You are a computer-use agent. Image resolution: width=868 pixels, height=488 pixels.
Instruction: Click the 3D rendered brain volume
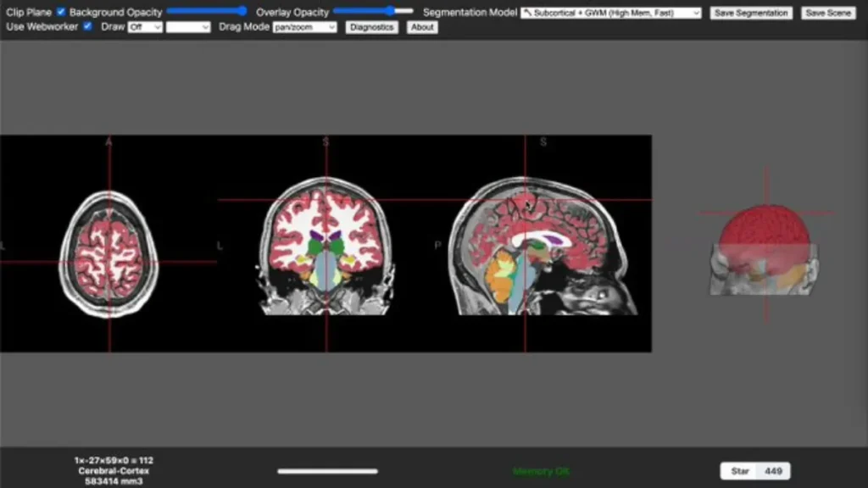pos(763,250)
